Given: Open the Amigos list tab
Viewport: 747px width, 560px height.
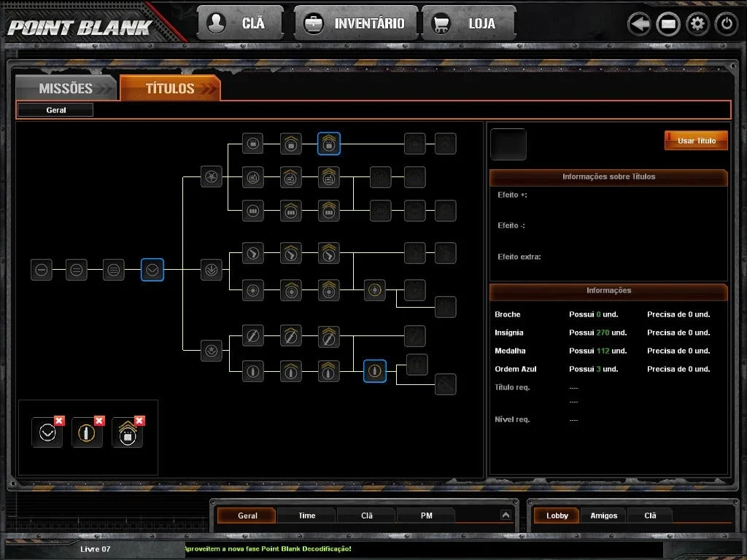Looking at the screenshot, I should tap(603, 516).
